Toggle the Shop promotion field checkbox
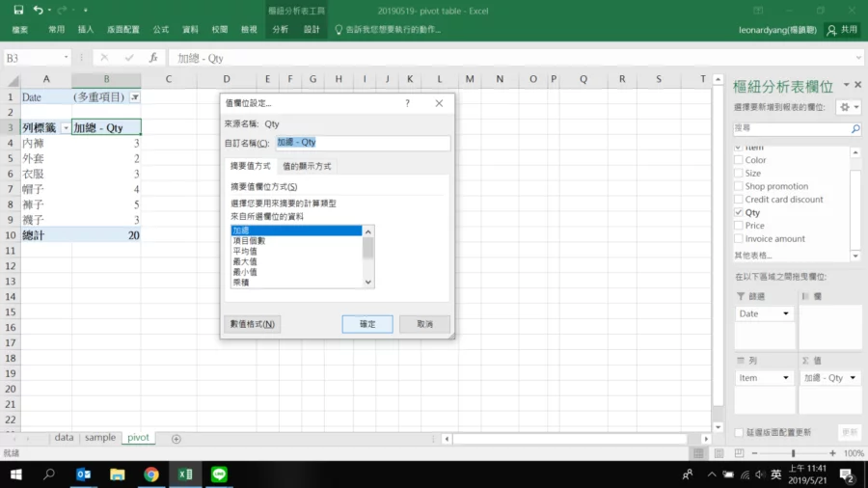Screen dimensions: 868x488 point(739,186)
